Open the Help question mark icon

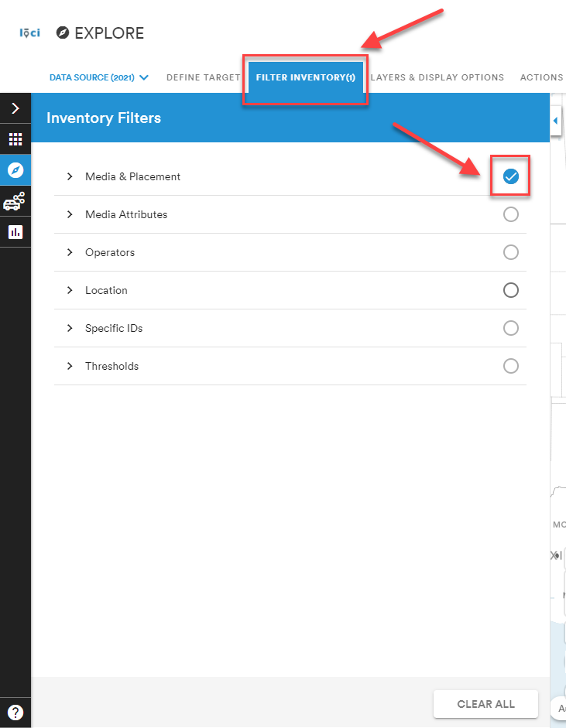tap(15, 713)
